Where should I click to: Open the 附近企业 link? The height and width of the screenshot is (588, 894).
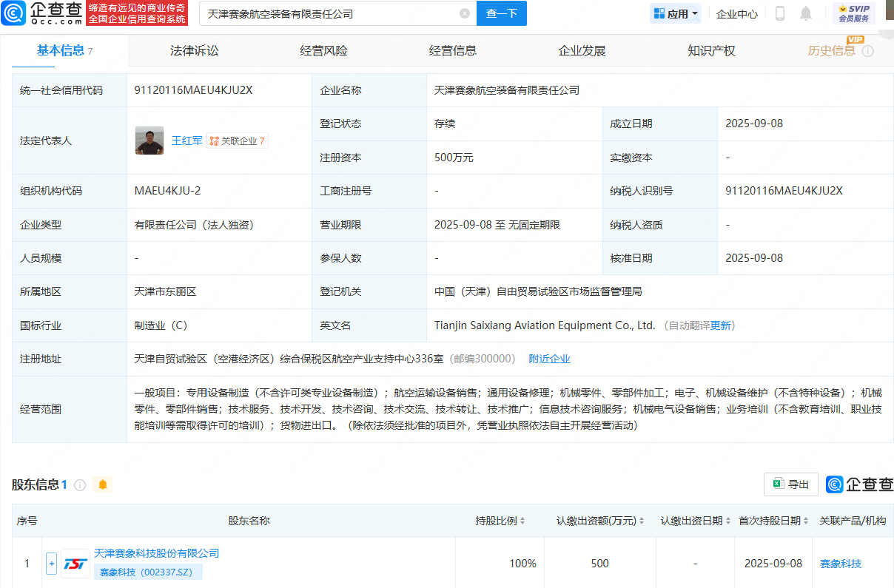point(550,359)
